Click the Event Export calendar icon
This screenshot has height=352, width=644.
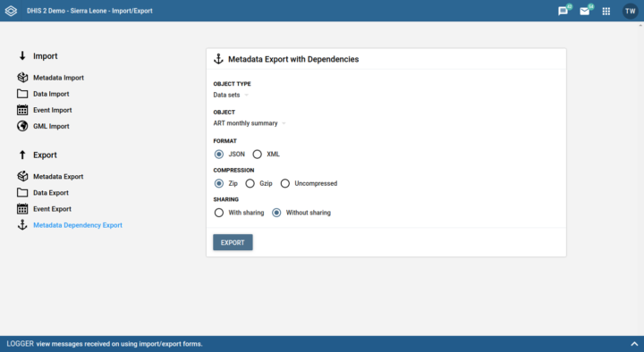coord(22,209)
